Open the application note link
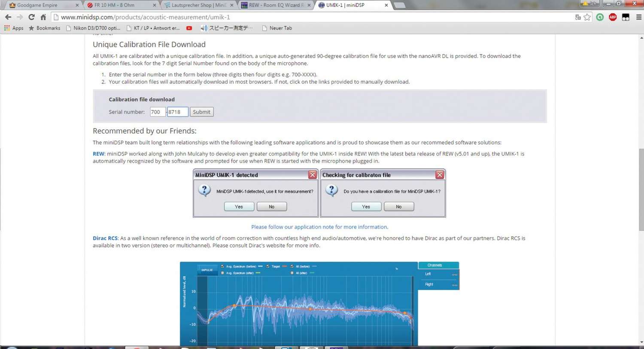644x349 pixels. tap(319, 227)
